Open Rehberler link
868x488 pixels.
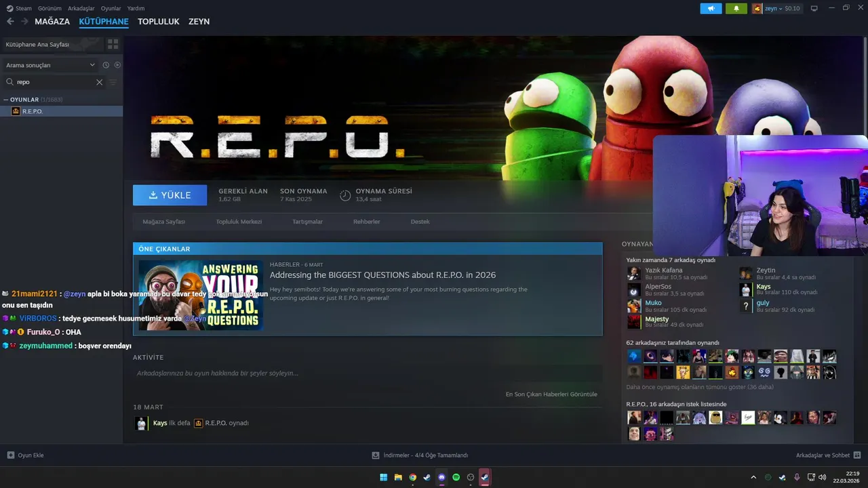[367, 222]
